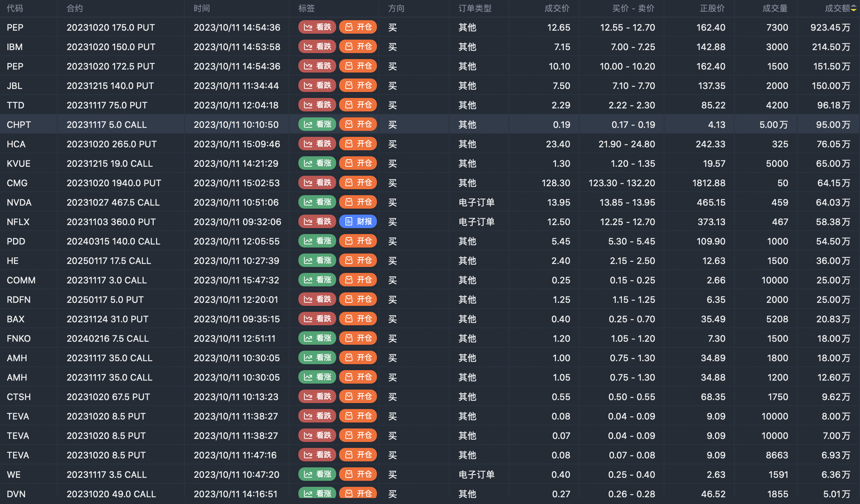Sort by the 合约 column header
The image size is (860, 504).
[75, 9]
